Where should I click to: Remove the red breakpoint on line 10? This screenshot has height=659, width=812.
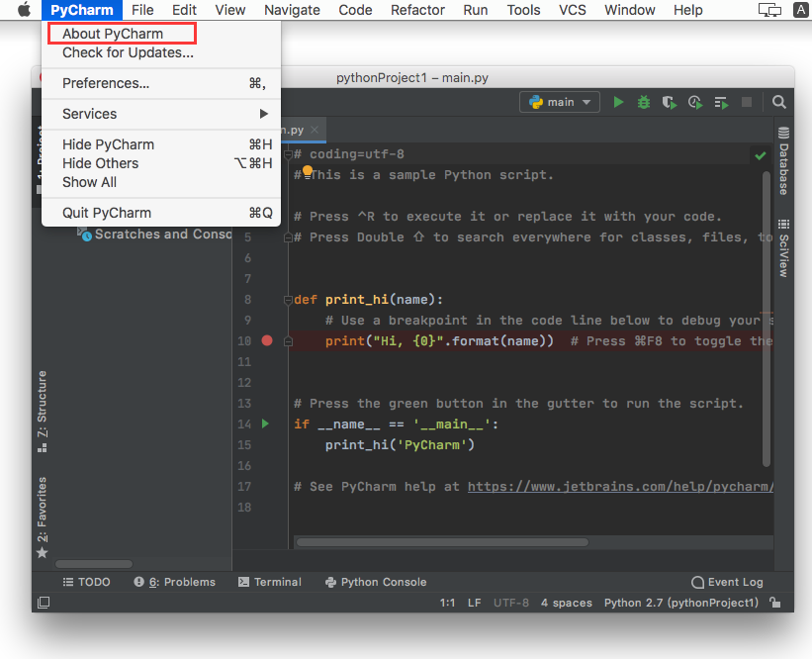click(x=266, y=340)
